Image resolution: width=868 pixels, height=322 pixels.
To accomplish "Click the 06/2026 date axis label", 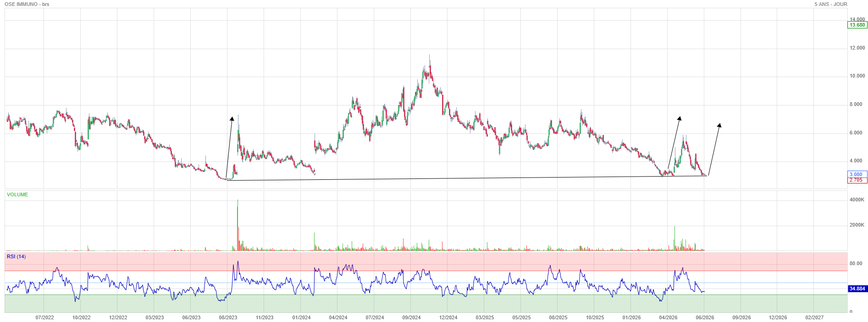I will point(705,317).
